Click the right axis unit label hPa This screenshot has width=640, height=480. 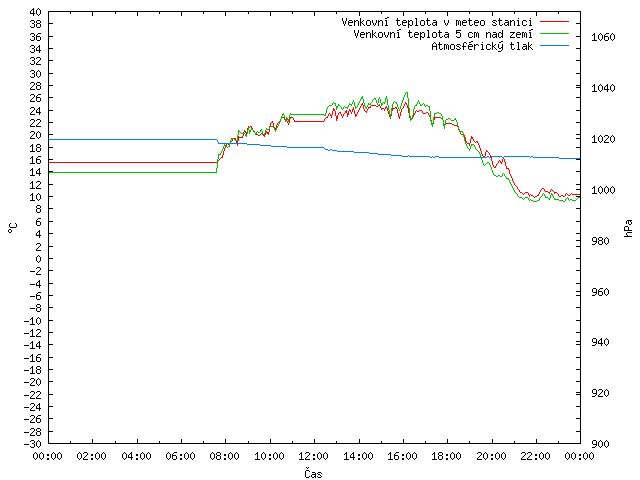[628, 228]
